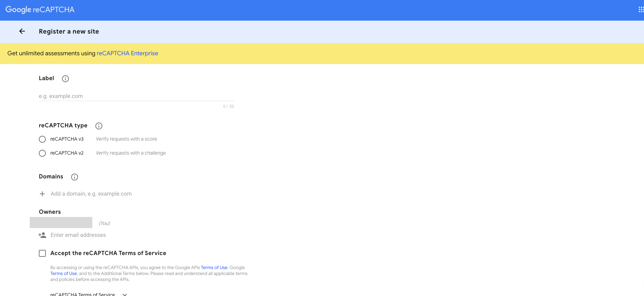Select the reCAPTCHA v2 radio button
This screenshot has height=296, width=644.
point(42,153)
